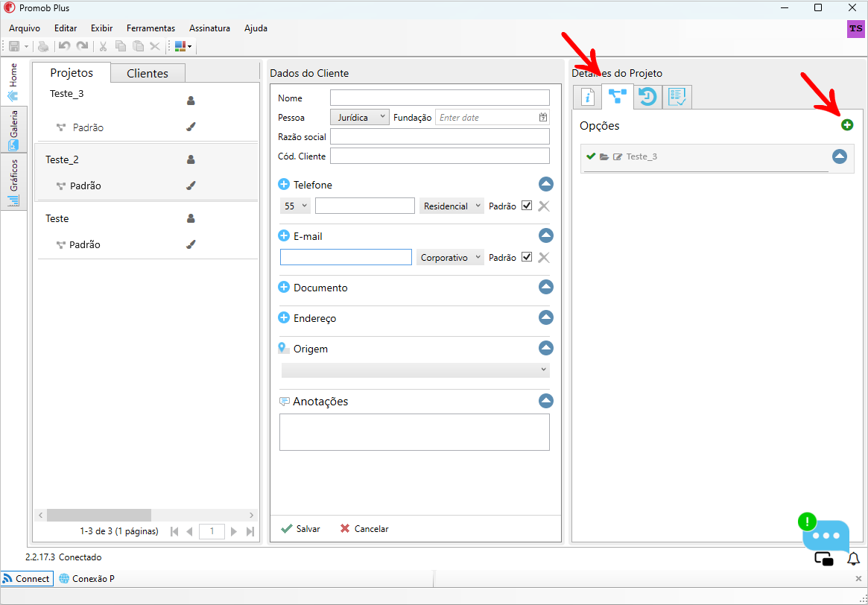Click the Cancelar button
This screenshot has height=605, width=868.
[x=364, y=528]
